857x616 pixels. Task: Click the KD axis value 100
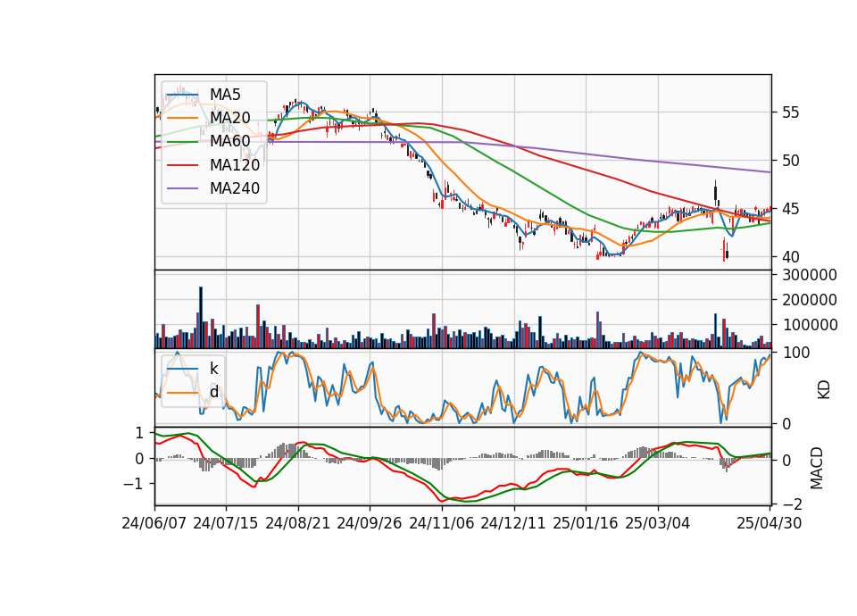[x=796, y=353]
